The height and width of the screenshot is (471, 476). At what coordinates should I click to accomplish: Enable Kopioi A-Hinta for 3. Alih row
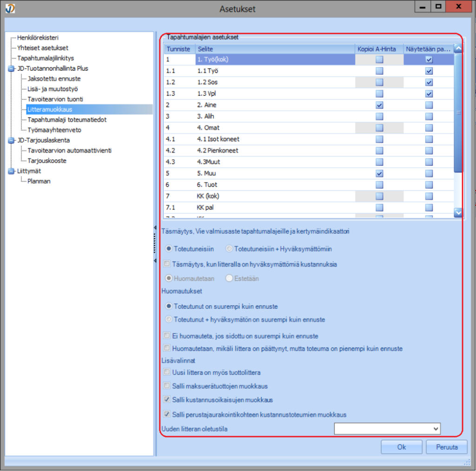coord(380,117)
